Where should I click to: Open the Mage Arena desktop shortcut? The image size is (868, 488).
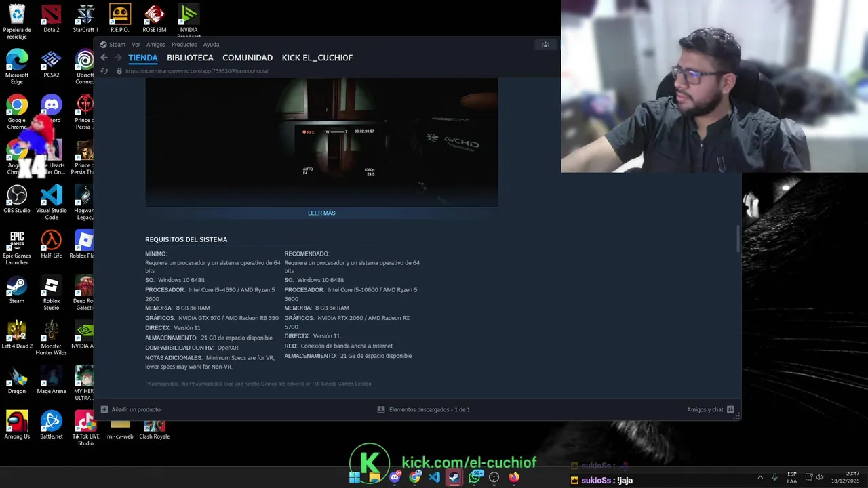click(x=52, y=380)
